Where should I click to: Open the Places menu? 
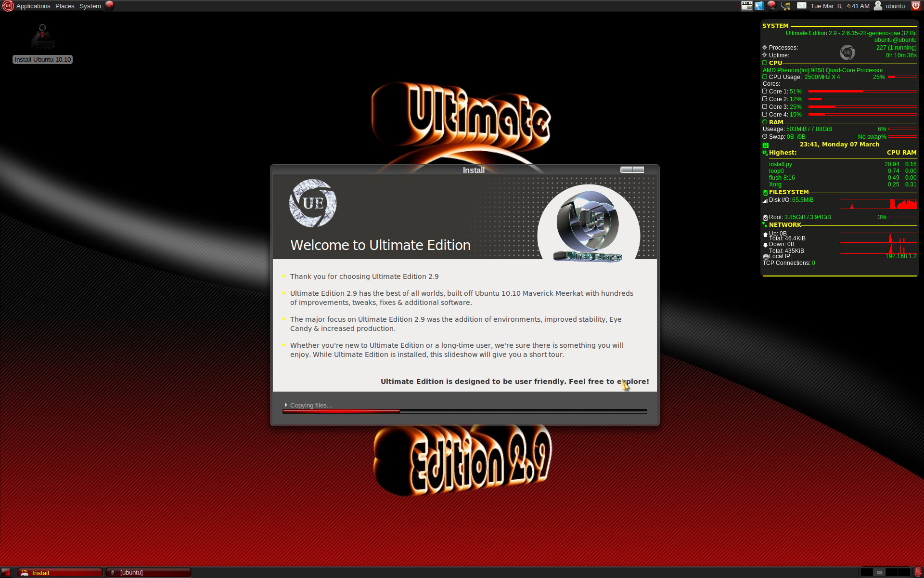64,6
